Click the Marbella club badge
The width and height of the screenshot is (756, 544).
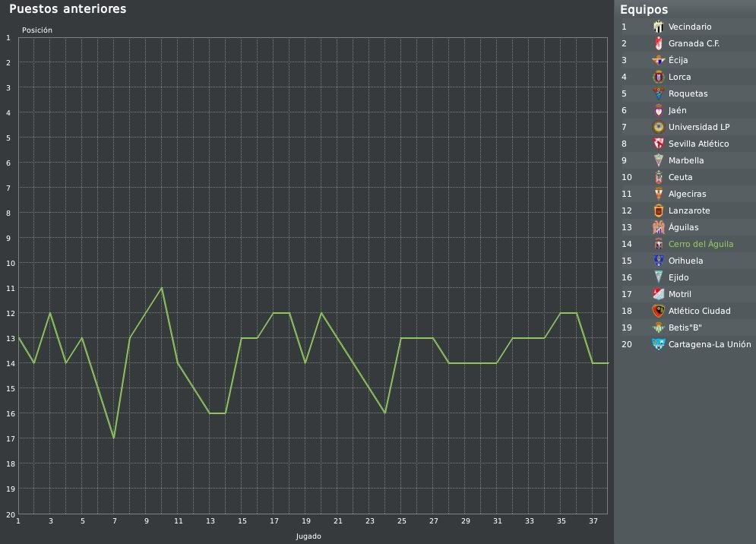pyautogui.click(x=658, y=160)
